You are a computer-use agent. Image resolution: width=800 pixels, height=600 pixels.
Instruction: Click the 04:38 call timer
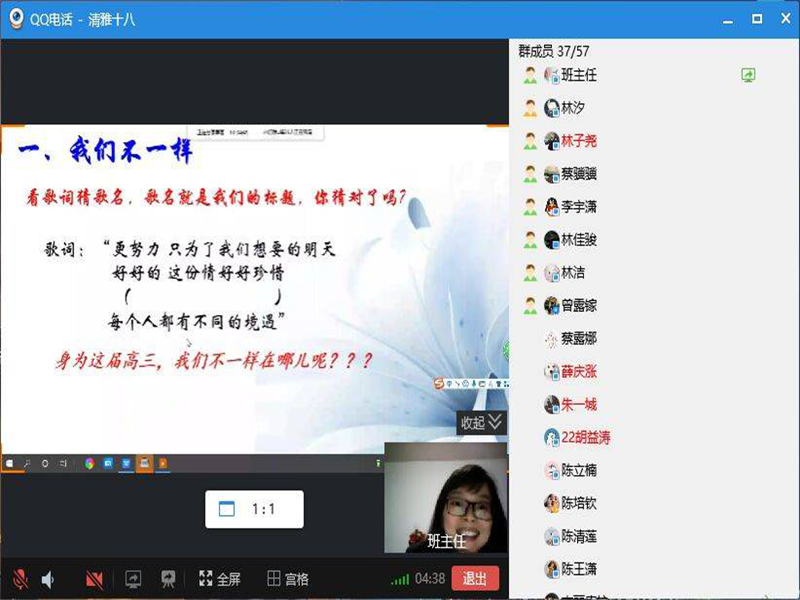tap(430, 579)
